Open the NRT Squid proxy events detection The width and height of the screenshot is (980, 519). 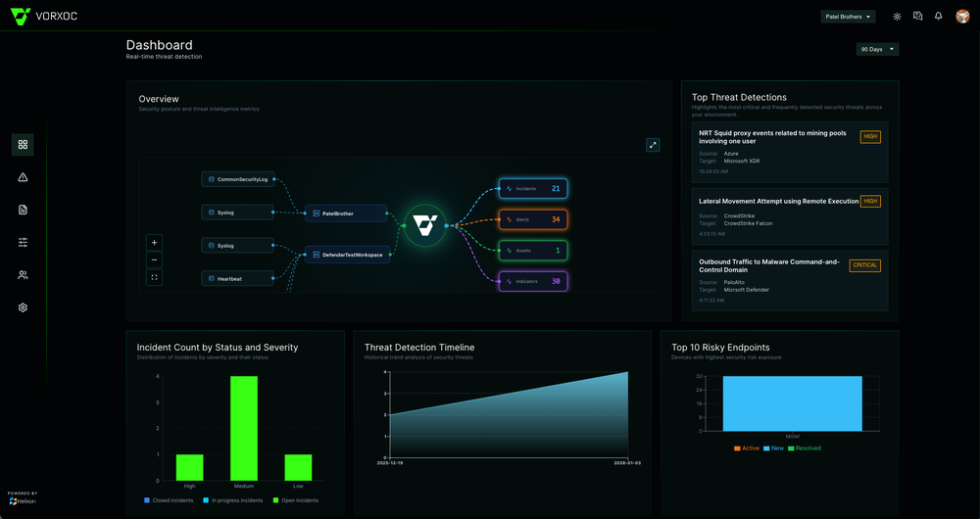point(790,153)
